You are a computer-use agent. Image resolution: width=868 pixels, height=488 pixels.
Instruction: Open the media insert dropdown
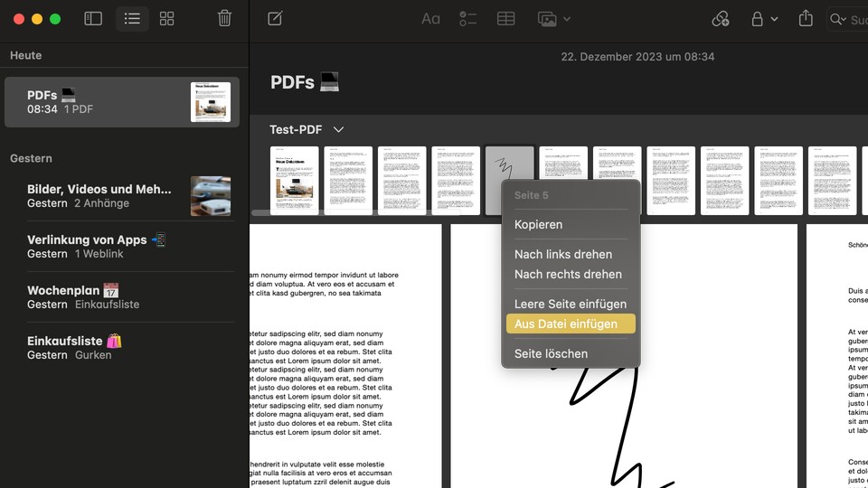[553, 19]
